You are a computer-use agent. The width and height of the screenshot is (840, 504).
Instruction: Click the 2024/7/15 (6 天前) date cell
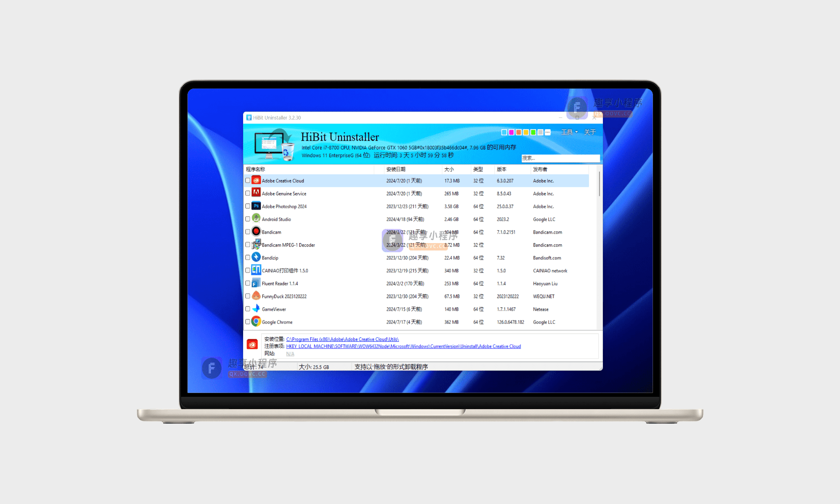point(404,309)
